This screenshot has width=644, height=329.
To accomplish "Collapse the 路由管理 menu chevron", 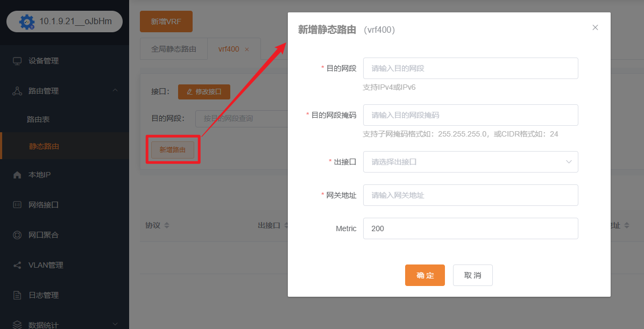I will pos(115,90).
